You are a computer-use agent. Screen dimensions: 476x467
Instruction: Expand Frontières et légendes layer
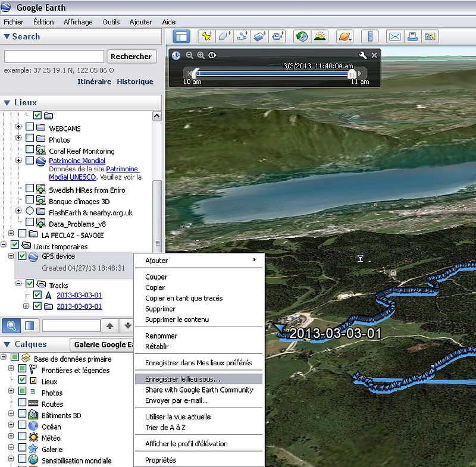[x=11, y=368]
